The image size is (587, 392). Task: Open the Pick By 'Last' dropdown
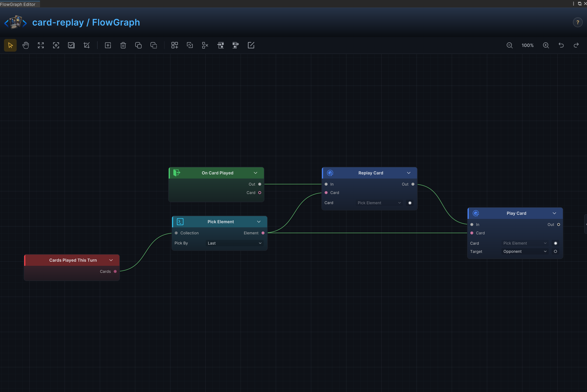tap(235, 243)
